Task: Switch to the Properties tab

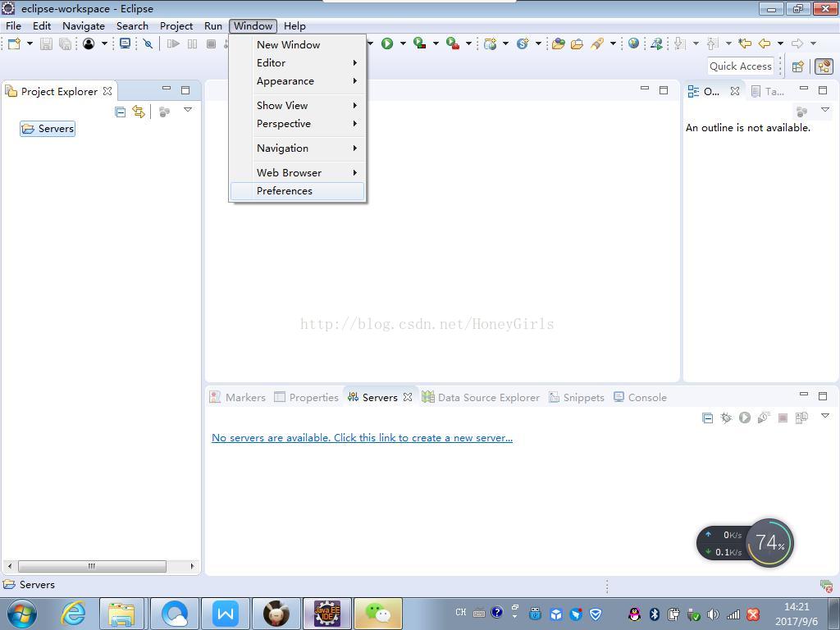Action: pos(307,398)
